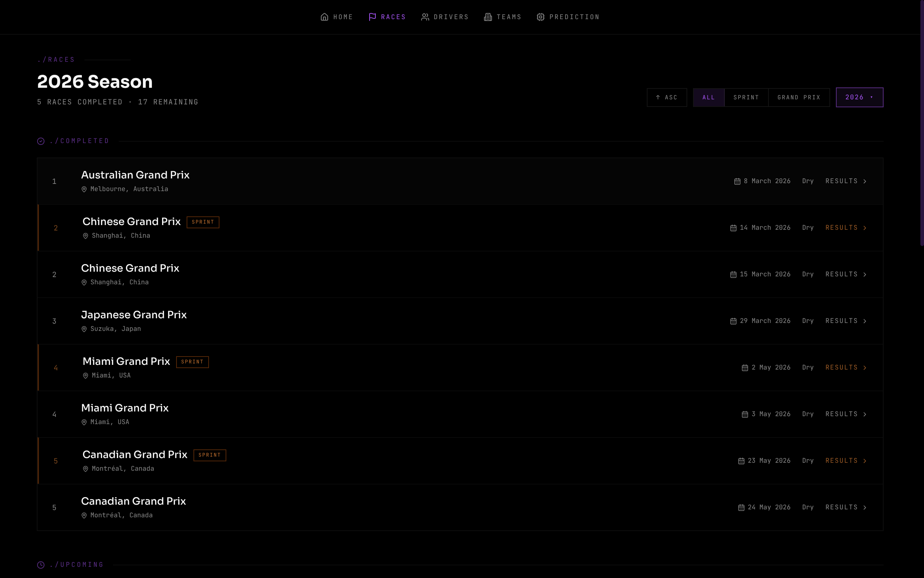Click the location pin beside Melbourne, Australia
This screenshot has width=924, height=578.
coord(84,189)
